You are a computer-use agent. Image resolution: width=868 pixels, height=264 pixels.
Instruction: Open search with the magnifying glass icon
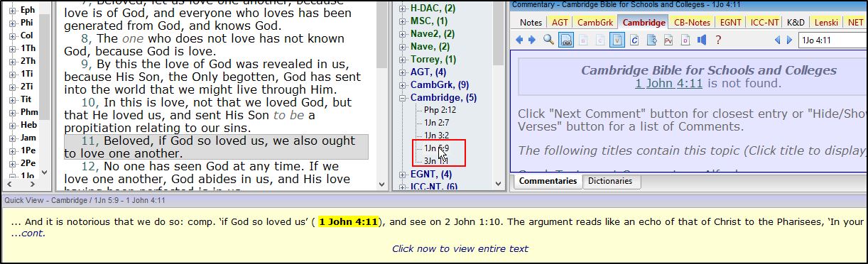pyautogui.click(x=548, y=40)
